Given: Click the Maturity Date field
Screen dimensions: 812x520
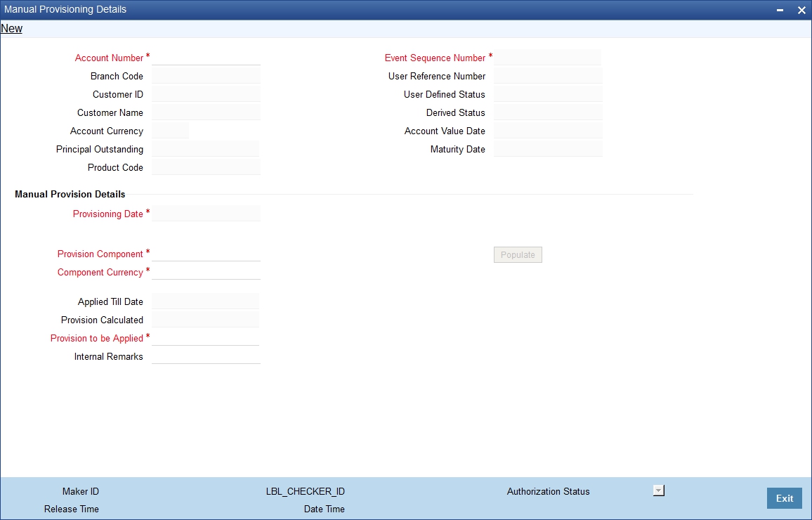Looking at the screenshot, I should click(x=548, y=149).
